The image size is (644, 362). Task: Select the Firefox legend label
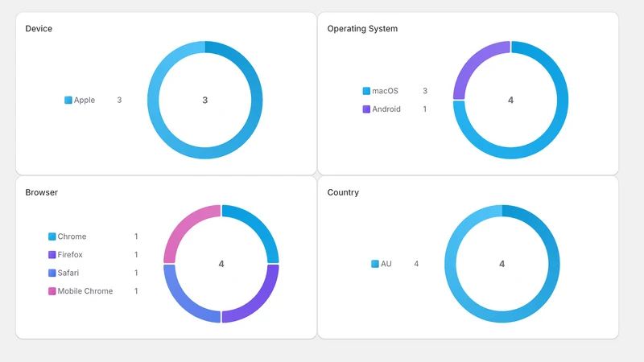pos(70,254)
